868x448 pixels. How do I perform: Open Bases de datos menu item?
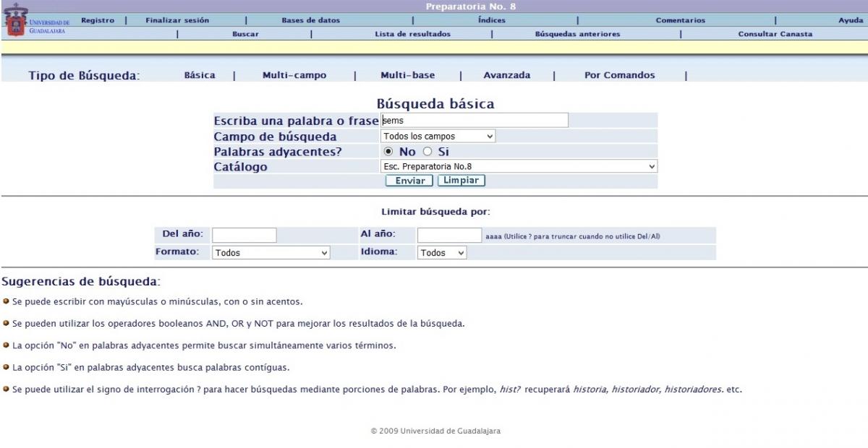click(310, 20)
